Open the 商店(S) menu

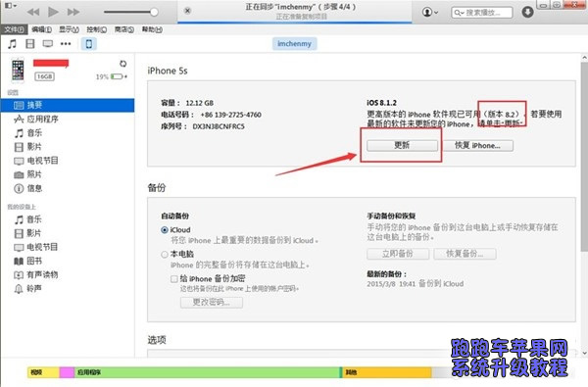click(124, 29)
